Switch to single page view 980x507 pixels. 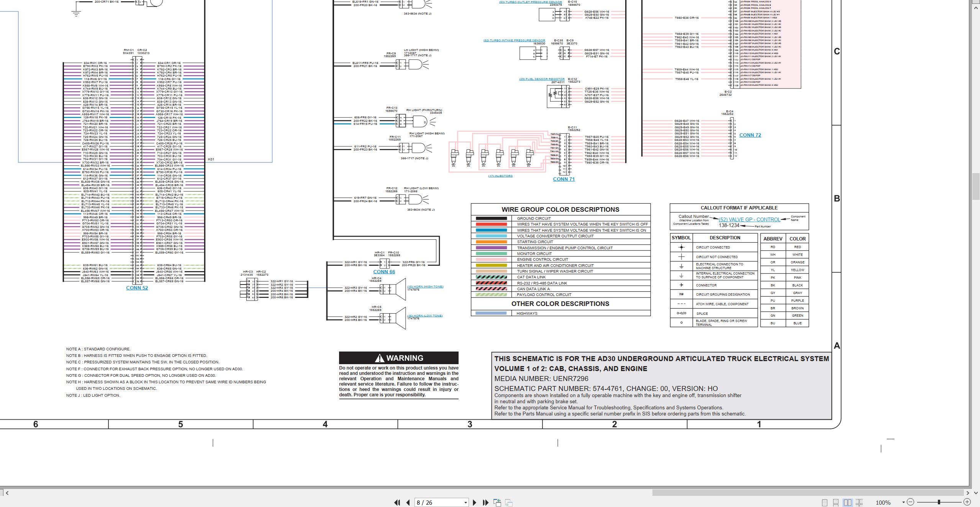(x=824, y=502)
